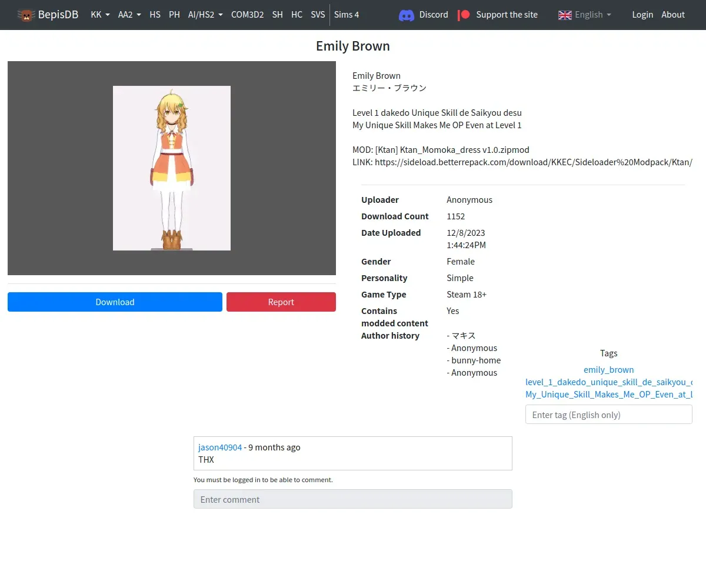Visit the About page
Image resolution: width=706 pixels, height=588 pixels.
click(673, 15)
